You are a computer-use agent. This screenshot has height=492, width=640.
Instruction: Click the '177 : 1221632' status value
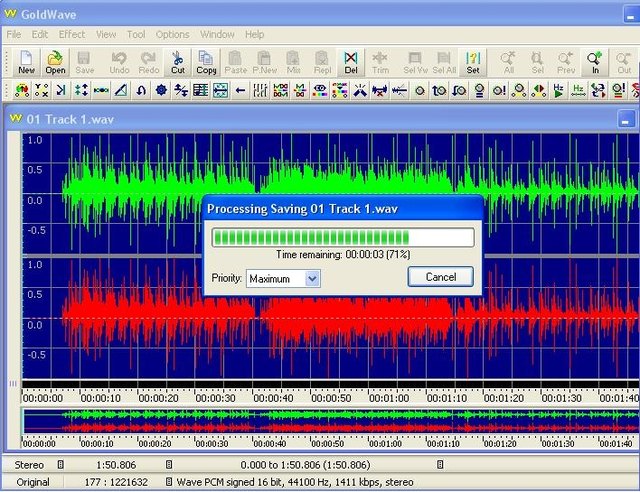pyautogui.click(x=116, y=482)
